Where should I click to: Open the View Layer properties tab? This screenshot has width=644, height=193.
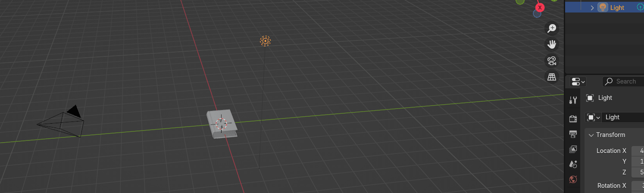(x=573, y=149)
